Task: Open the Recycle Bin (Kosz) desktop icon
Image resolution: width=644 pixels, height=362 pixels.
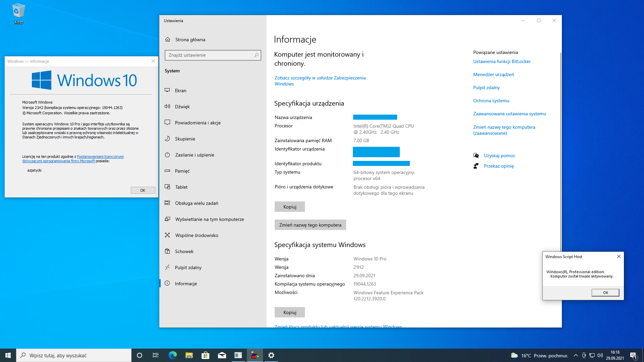Action: click(18, 14)
